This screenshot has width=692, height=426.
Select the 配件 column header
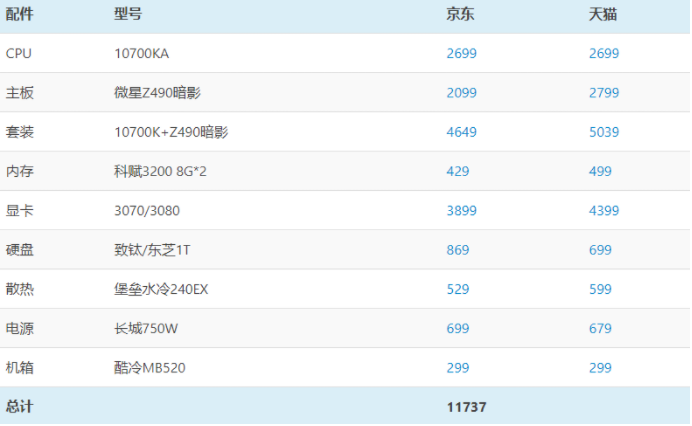tap(19, 14)
